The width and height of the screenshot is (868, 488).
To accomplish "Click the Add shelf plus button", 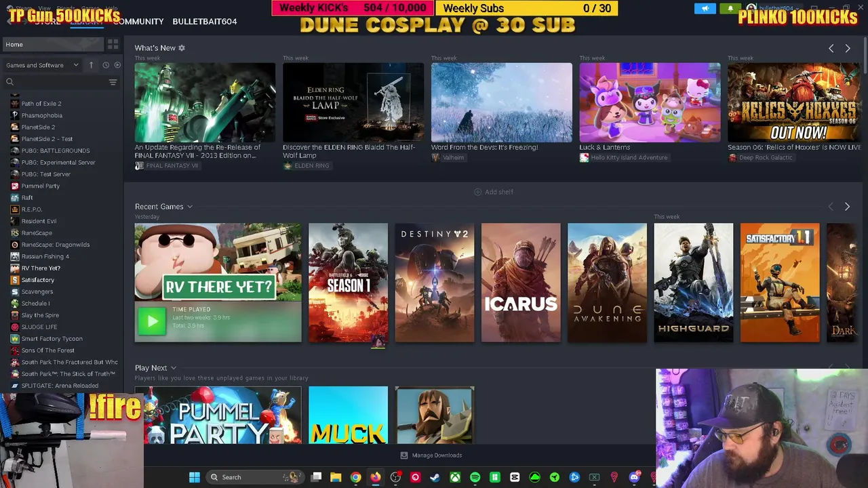I will pos(493,192).
